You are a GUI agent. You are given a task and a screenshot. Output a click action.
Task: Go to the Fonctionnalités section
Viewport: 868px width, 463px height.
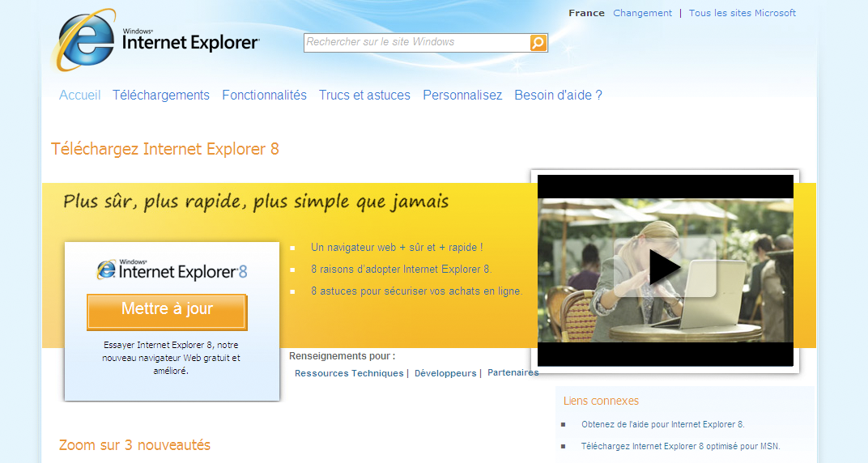tap(264, 96)
